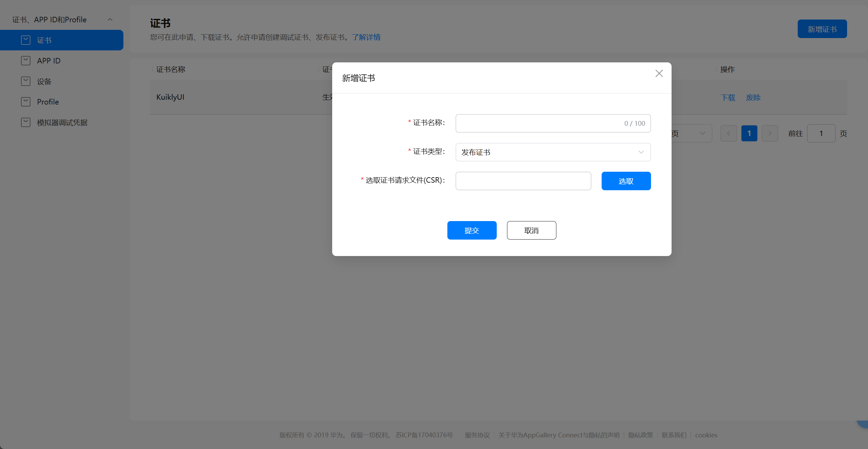Screen dimensions: 868x449
Task: Open the 证书类型 dropdown
Action: [x=553, y=152]
